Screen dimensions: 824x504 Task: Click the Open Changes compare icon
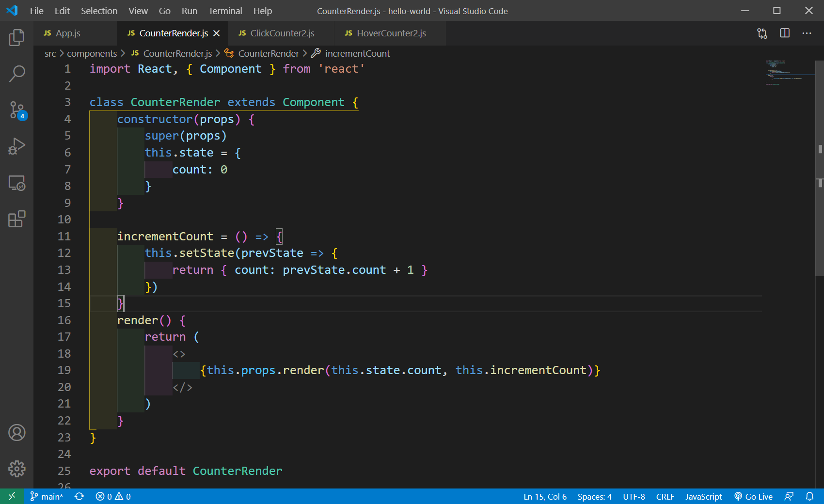point(762,33)
